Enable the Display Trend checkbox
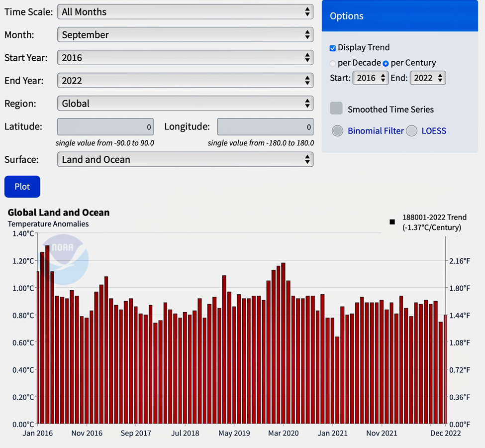485x448 pixels. coord(333,48)
